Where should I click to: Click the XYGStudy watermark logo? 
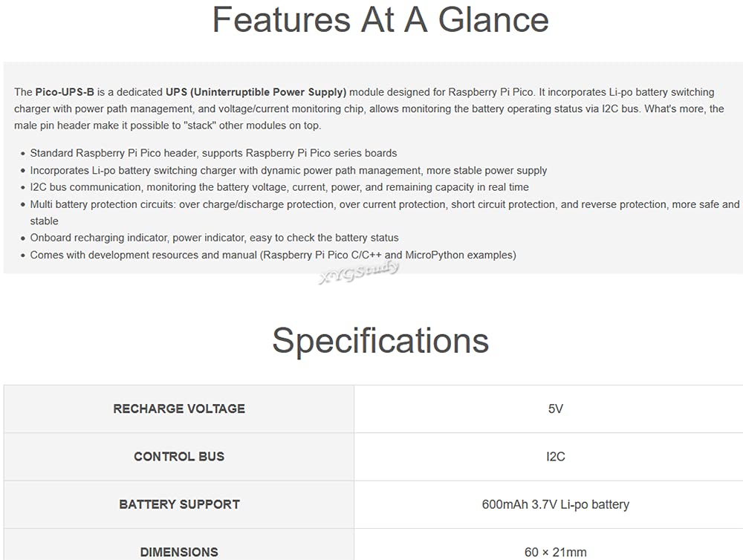359,273
